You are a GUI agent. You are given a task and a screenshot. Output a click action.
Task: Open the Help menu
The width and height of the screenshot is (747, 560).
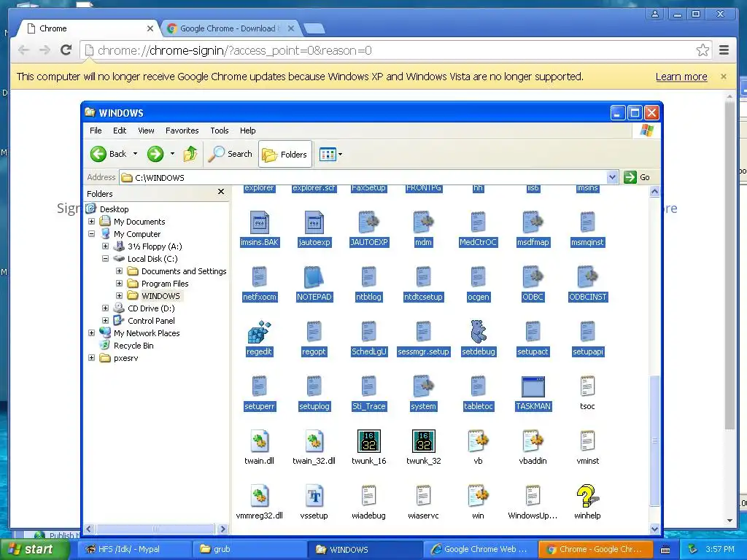[x=248, y=131]
